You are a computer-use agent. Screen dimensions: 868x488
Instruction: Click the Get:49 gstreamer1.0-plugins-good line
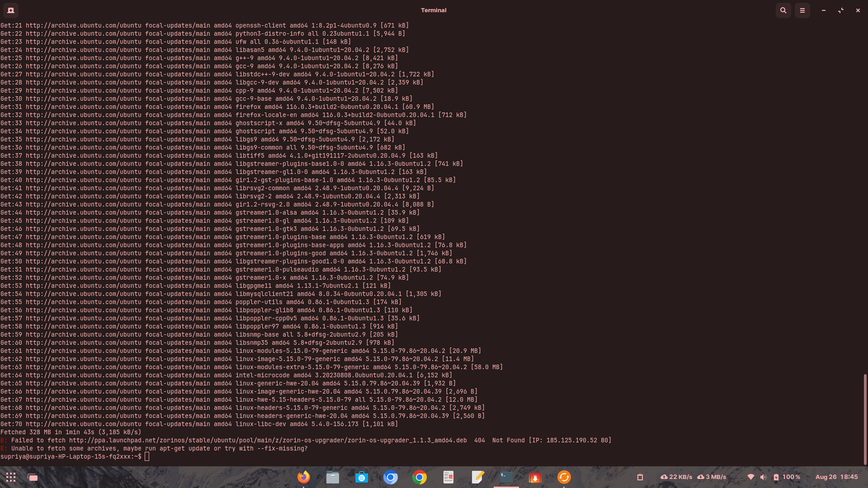[226, 253]
